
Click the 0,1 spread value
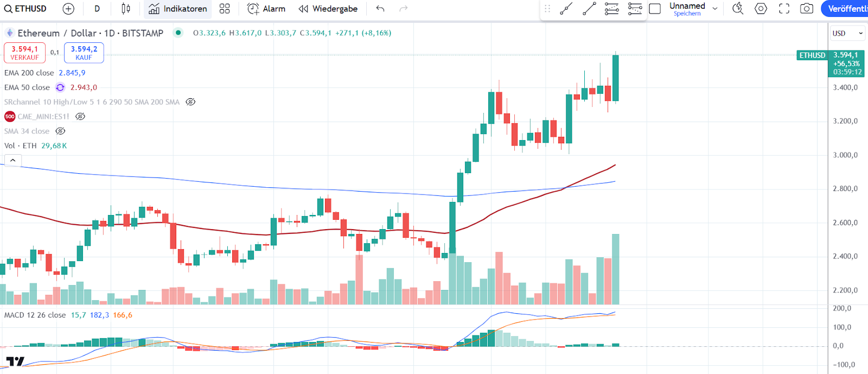click(x=55, y=53)
